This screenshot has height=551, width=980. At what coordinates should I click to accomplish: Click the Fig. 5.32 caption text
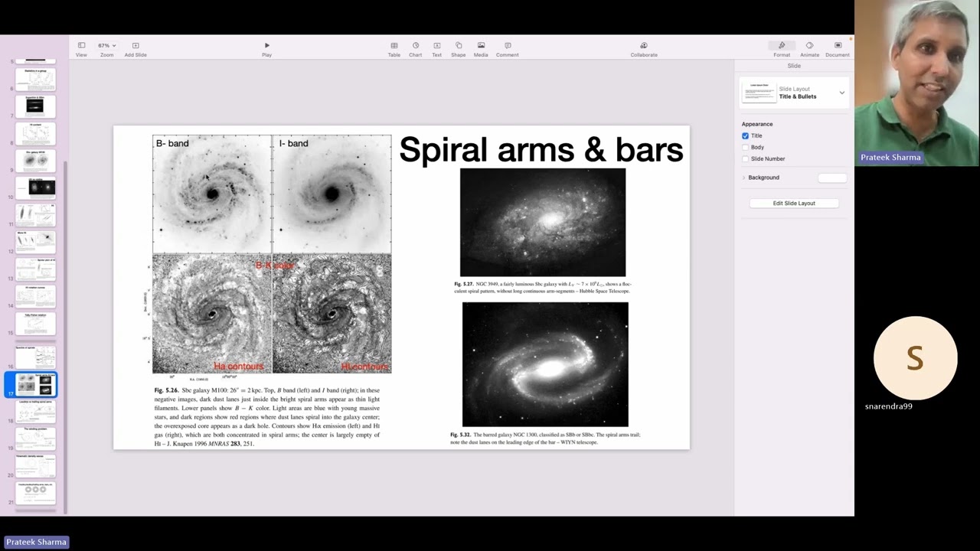[545, 439]
